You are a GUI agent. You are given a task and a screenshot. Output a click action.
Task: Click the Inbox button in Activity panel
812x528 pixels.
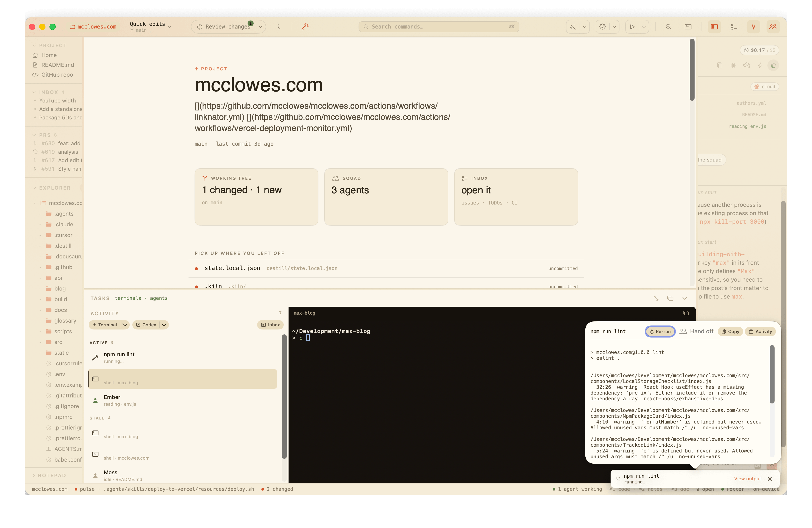[271, 325]
